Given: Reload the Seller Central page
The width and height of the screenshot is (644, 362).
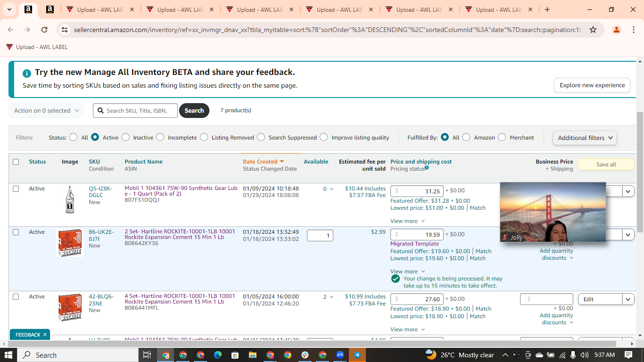Looking at the screenshot, I should [44, 30].
